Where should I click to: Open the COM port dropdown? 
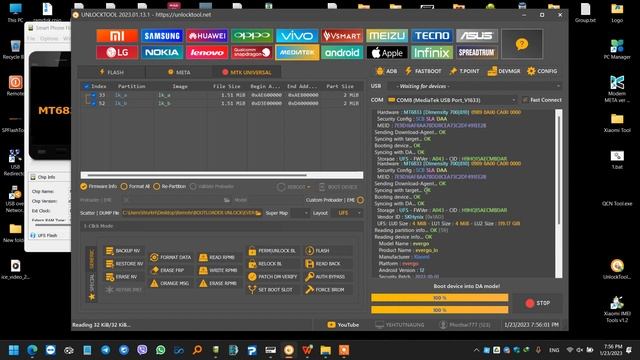click(452, 100)
